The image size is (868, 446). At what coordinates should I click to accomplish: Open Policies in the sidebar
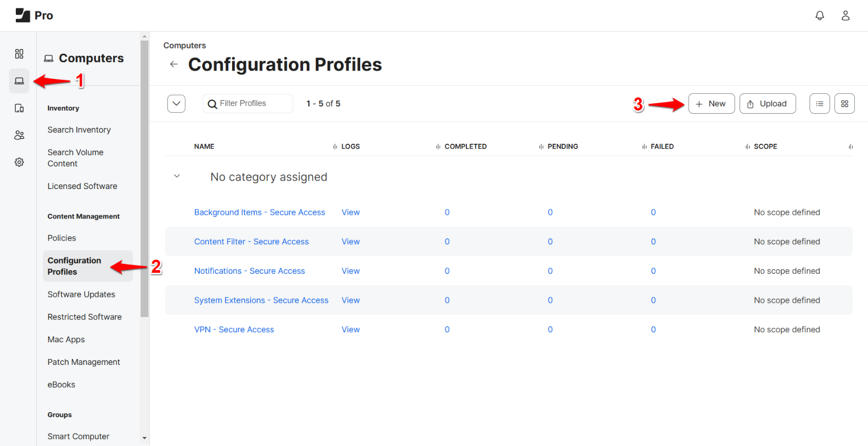click(x=62, y=238)
